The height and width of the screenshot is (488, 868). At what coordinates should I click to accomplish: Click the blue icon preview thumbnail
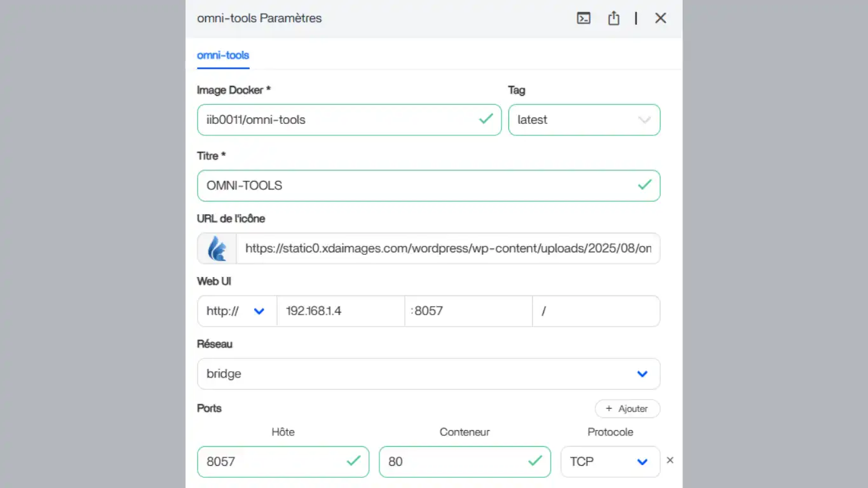tap(217, 248)
